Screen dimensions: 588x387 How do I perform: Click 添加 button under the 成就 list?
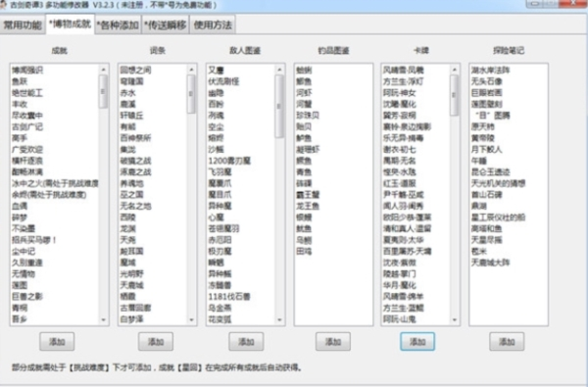point(57,342)
